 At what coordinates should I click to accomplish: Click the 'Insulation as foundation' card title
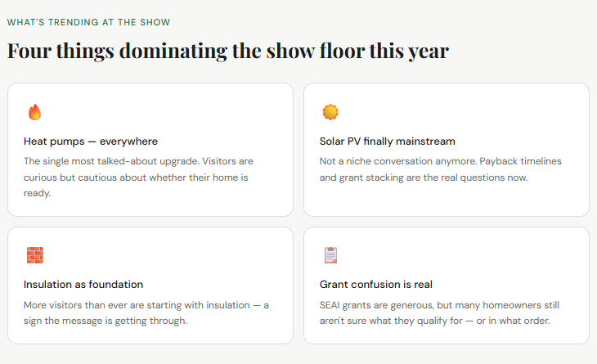coord(83,285)
